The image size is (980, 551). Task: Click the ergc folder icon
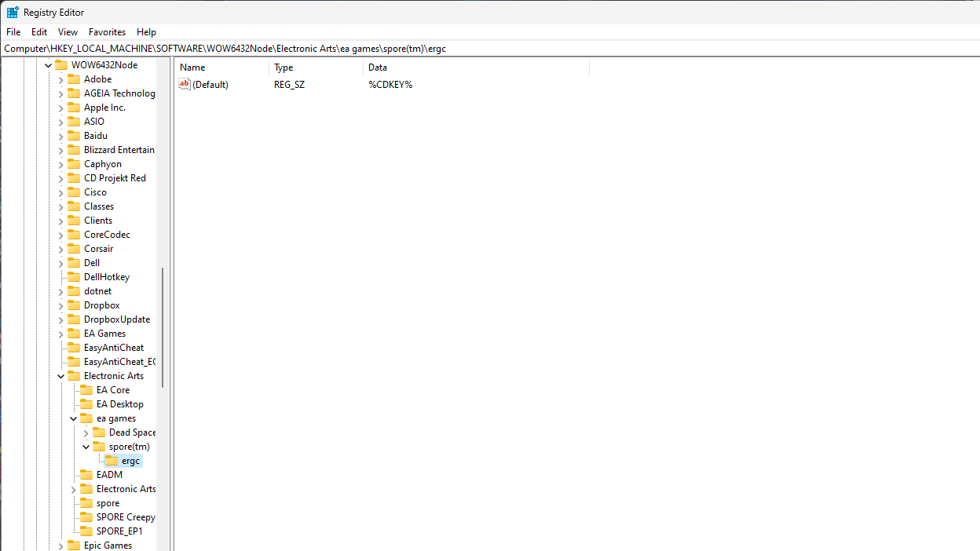click(112, 461)
